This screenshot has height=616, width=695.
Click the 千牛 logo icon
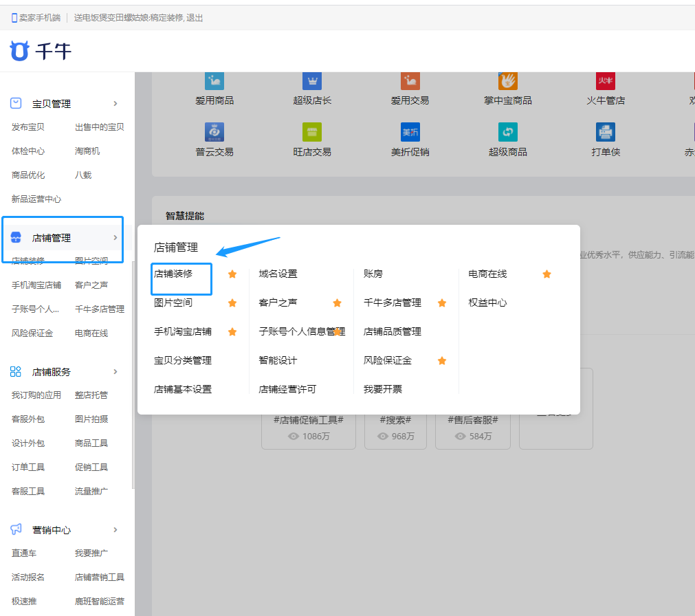coord(19,50)
